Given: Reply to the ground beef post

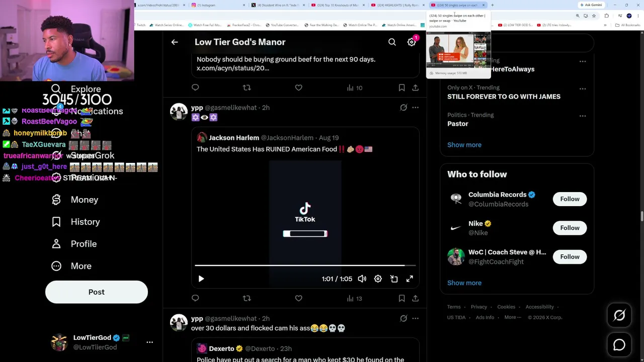Looking at the screenshot, I should (195, 87).
